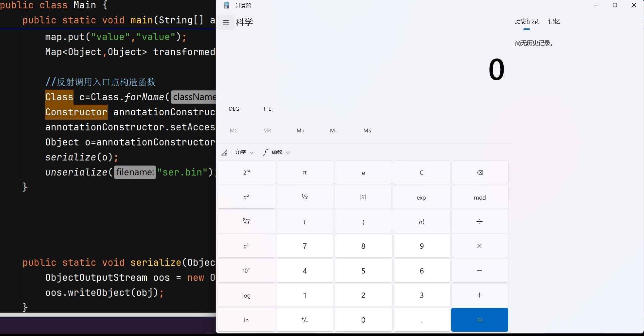Click the 10 to the x key
644x336 pixels.
(x=246, y=270)
